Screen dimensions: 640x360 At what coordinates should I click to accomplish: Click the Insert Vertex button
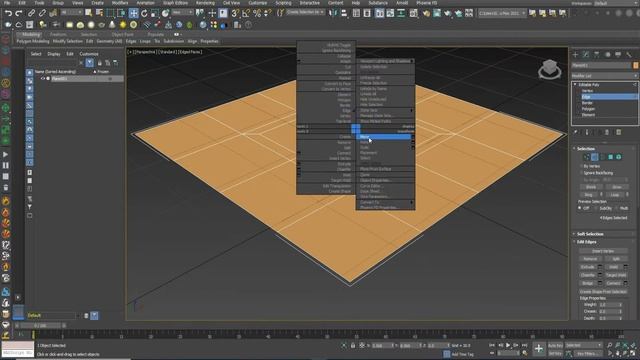coord(603,251)
